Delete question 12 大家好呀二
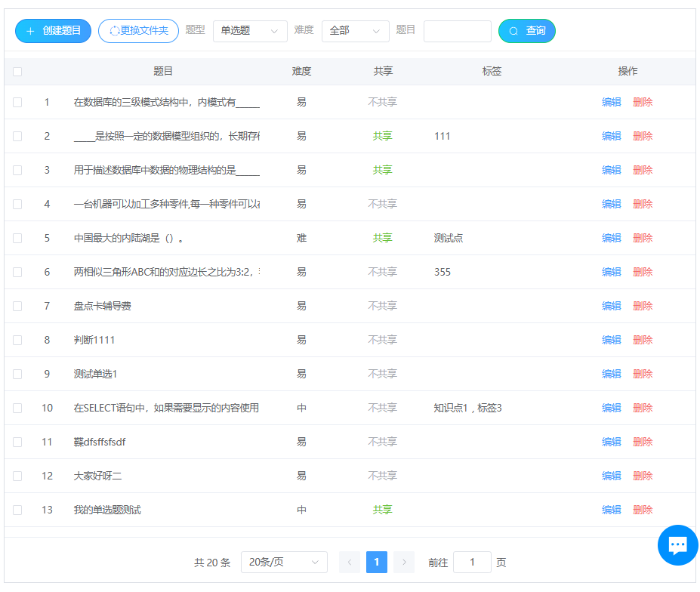The width and height of the screenshot is (700, 592). coord(643,476)
